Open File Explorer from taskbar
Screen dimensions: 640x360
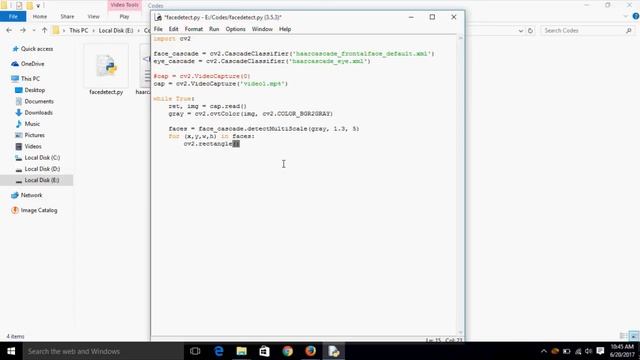pos(242,351)
